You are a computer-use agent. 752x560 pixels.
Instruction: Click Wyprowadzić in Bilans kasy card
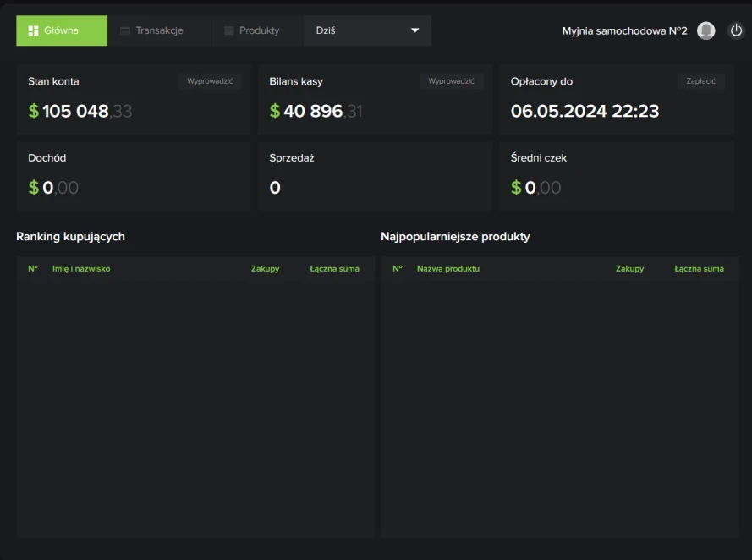click(x=451, y=81)
